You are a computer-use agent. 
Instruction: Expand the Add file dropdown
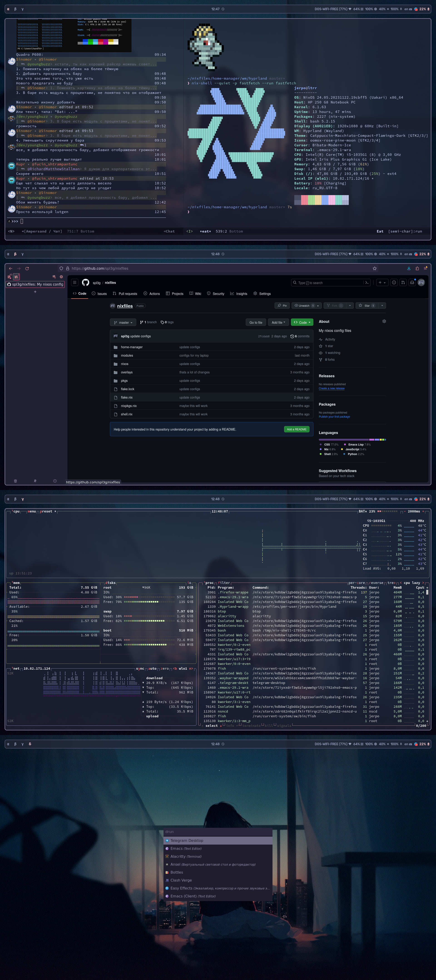click(x=278, y=323)
